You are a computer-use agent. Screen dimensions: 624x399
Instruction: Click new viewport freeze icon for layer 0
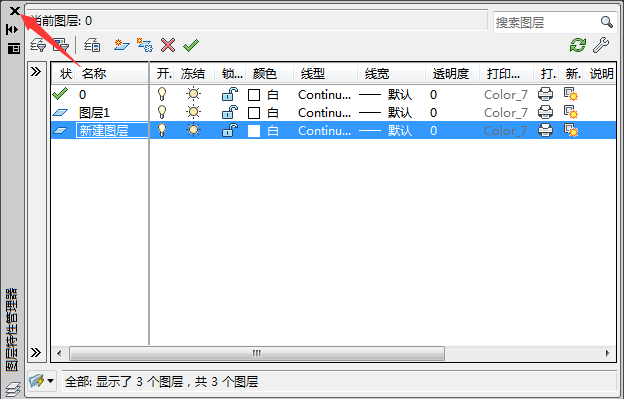click(571, 94)
